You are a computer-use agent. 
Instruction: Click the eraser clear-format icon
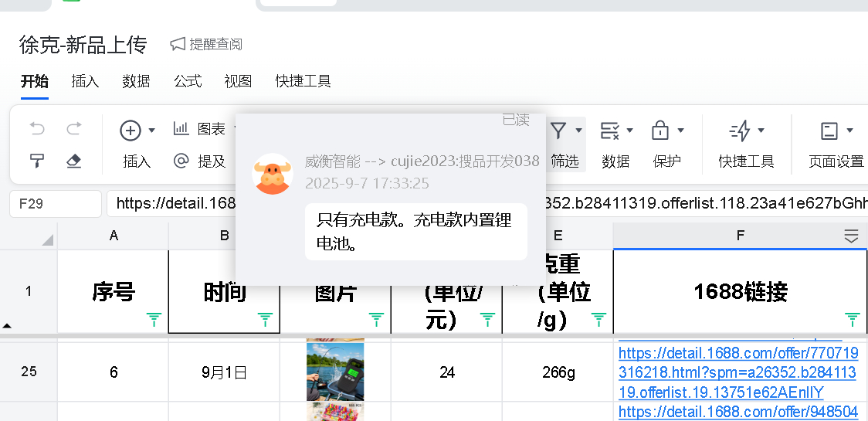click(x=73, y=161)
